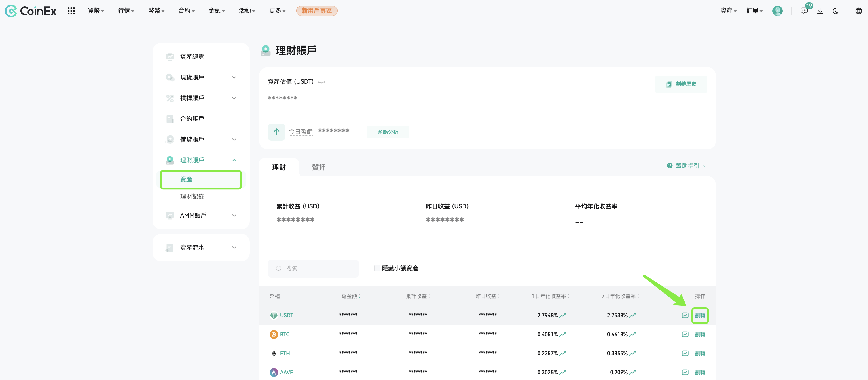868x380 pixels.
Task: Sort by 總金額 column
Action: (351, 296)
